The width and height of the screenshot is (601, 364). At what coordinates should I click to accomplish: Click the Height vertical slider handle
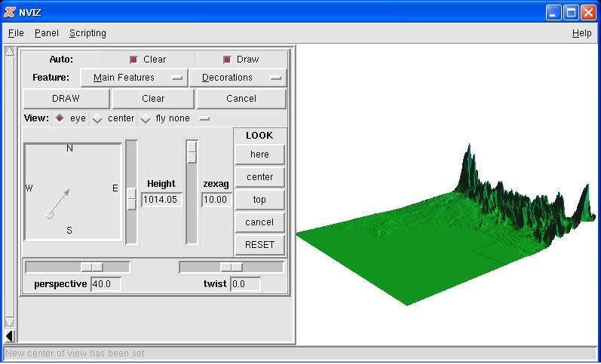pyautogui.click(x=131, y=199)
